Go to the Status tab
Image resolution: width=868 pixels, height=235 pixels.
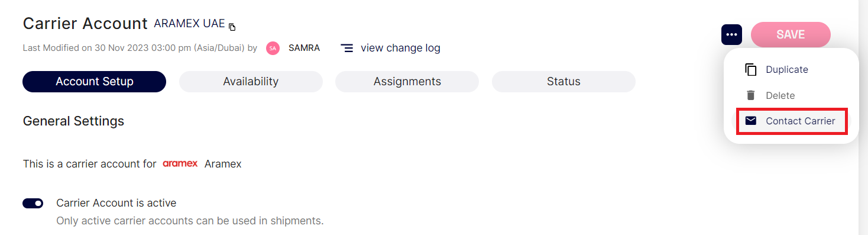click(x=563, y=82)
